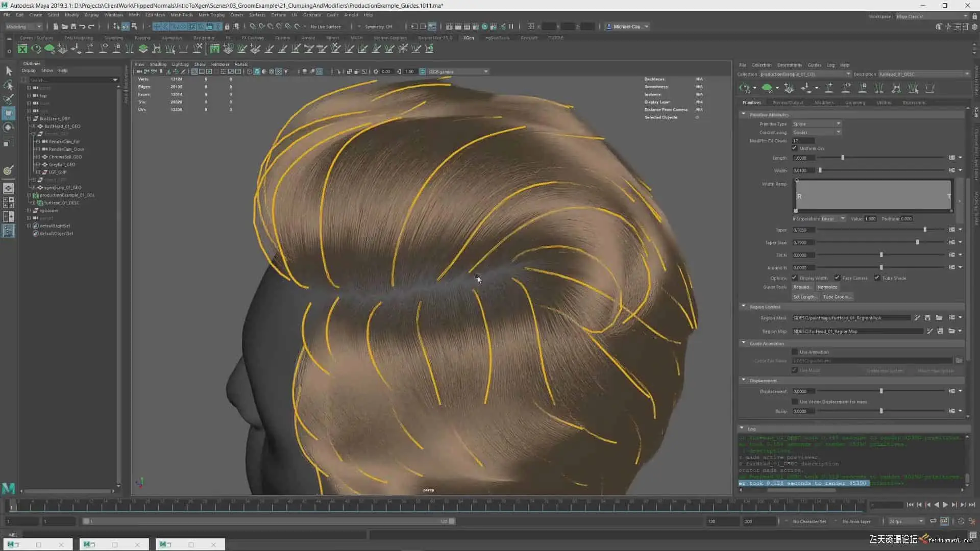This screenshot has height=551, width=980.
Task: Open Region Mask file browser folder icon
Action: [939, 318]
